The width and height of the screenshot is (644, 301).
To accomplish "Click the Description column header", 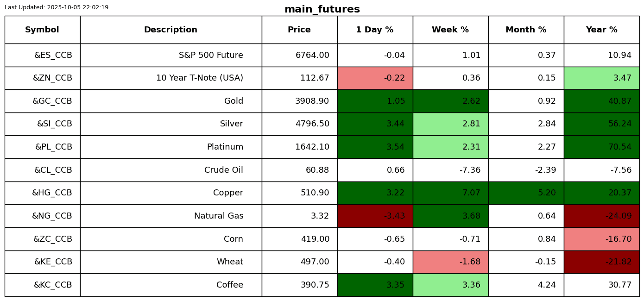I will click(x=170, y=30).
